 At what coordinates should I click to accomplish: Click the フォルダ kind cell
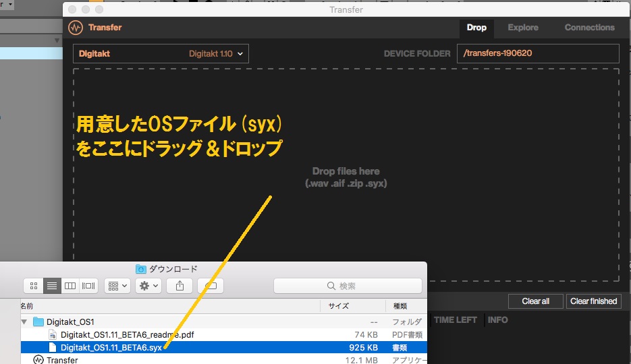[406, 322]
